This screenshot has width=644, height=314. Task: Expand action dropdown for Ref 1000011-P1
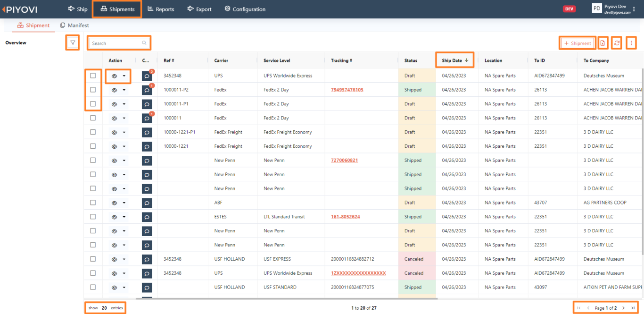[124, 104]
